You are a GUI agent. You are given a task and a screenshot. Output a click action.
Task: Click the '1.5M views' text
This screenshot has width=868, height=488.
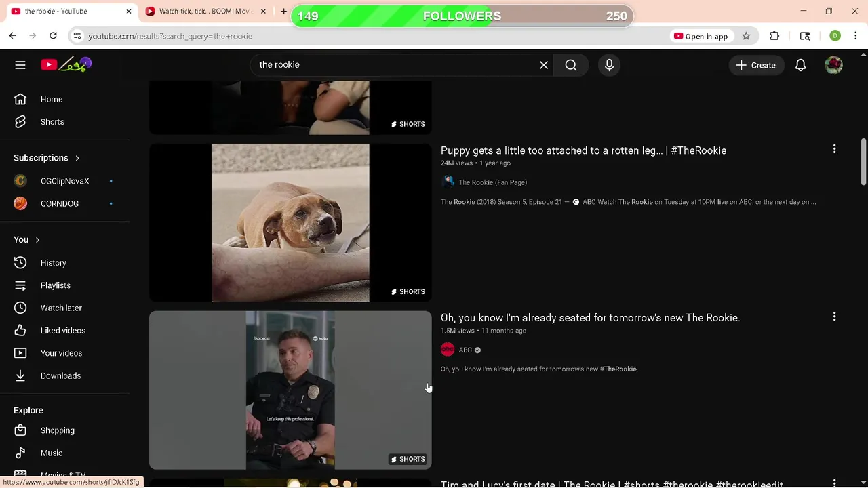point(458,331)
